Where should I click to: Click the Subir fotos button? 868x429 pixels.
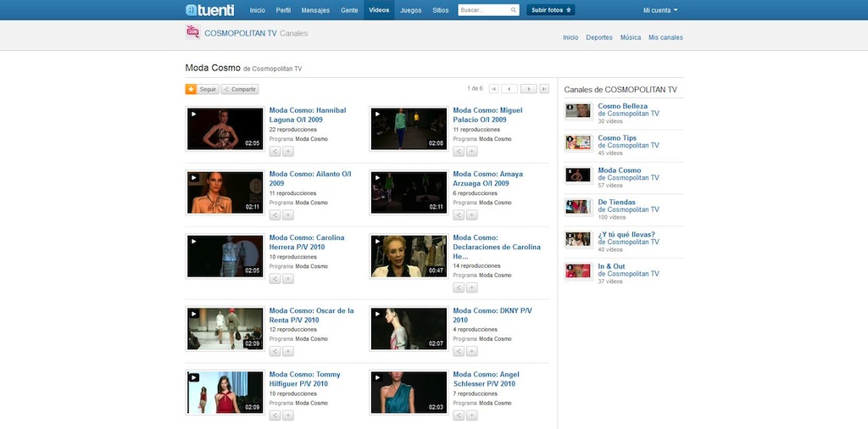tap(551, 10)
